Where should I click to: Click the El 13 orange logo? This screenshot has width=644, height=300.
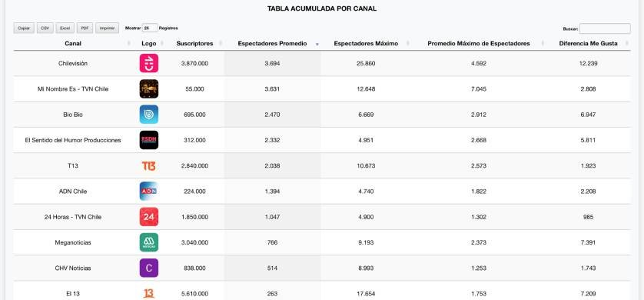point(148,293)
